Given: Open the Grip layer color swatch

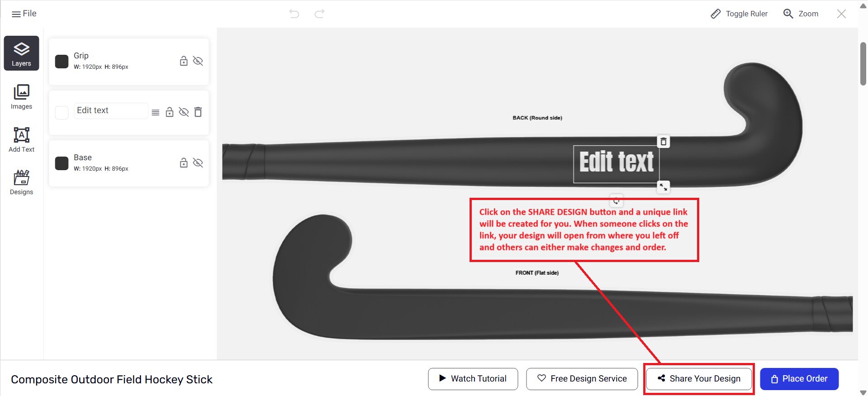Looking at the screenshot, I should (x=62, y=61).
